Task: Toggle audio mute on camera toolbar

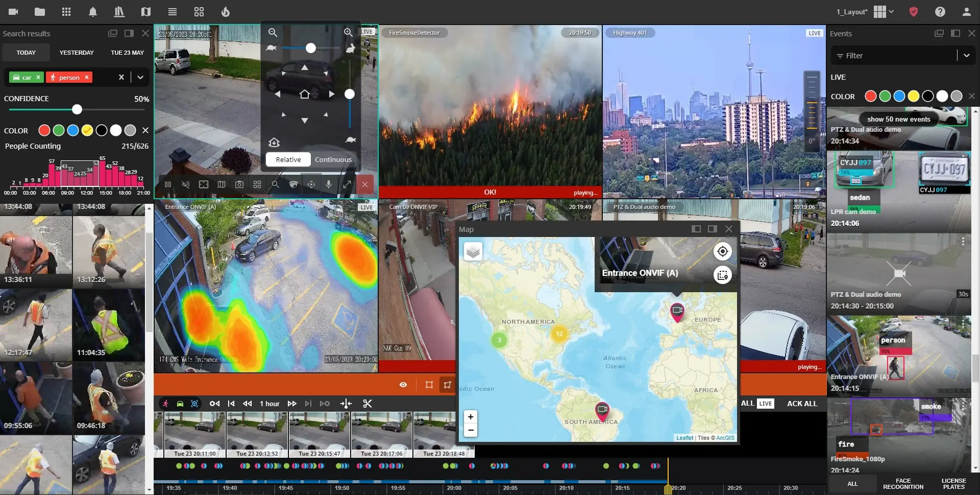Action: click(x=186, y=184)
